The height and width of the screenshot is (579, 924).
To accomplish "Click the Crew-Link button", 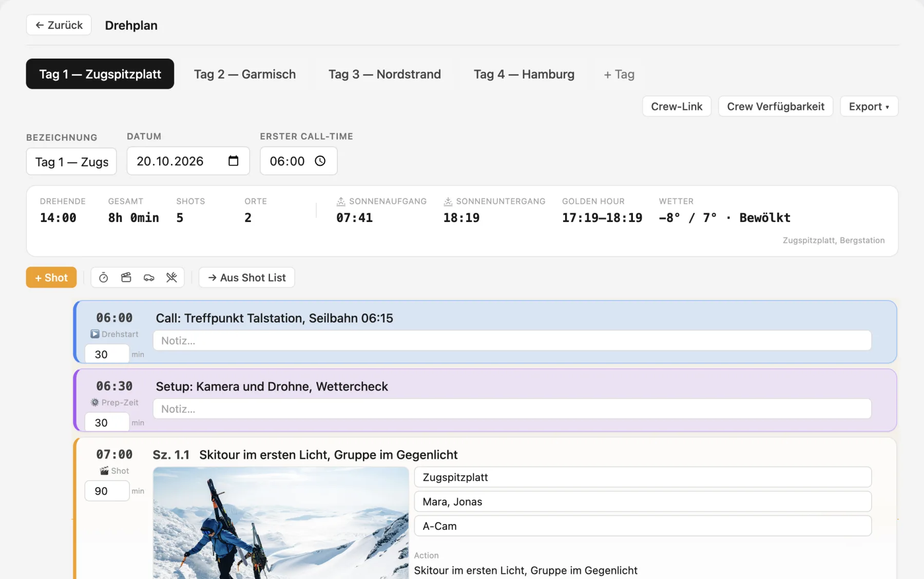I will [x=677, y=106].
